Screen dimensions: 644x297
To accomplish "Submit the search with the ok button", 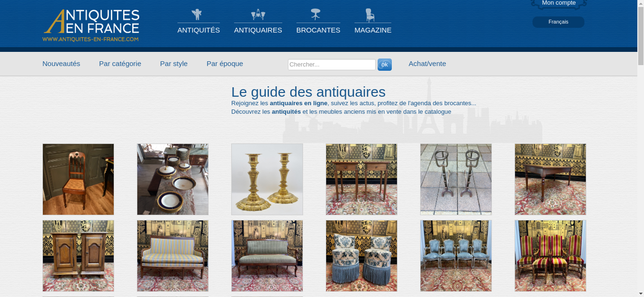I will (x=384, y=65).
